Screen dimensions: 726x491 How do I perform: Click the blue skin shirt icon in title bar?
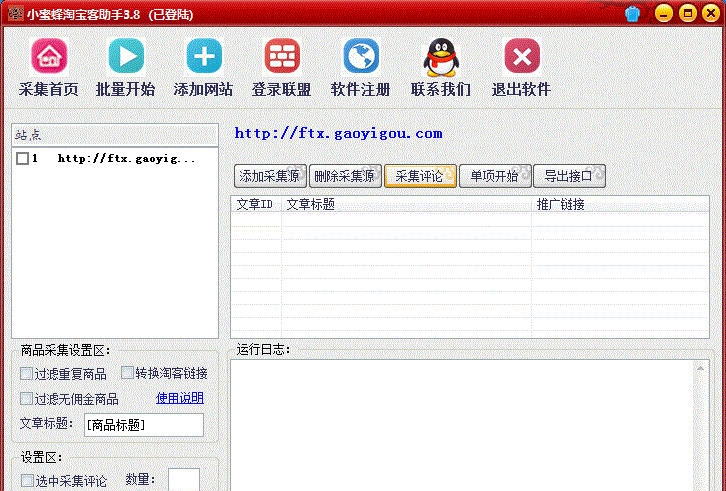pyautogui.click(x=632, y=14)
